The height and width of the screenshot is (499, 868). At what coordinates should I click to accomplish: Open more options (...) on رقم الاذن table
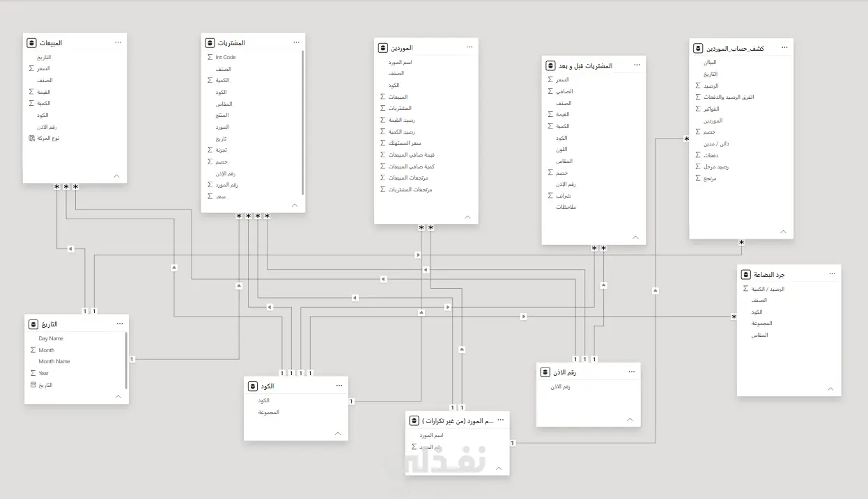[630, 372]
